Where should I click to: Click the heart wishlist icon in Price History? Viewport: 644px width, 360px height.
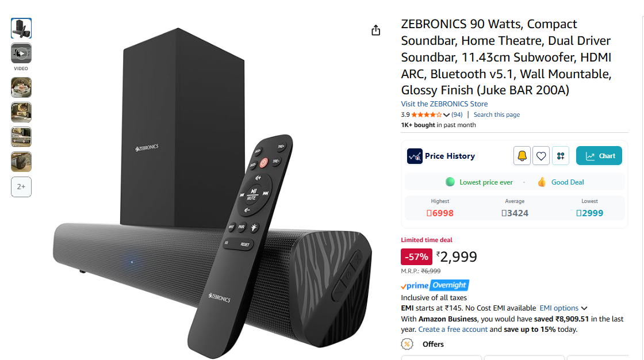pos(541,156)
